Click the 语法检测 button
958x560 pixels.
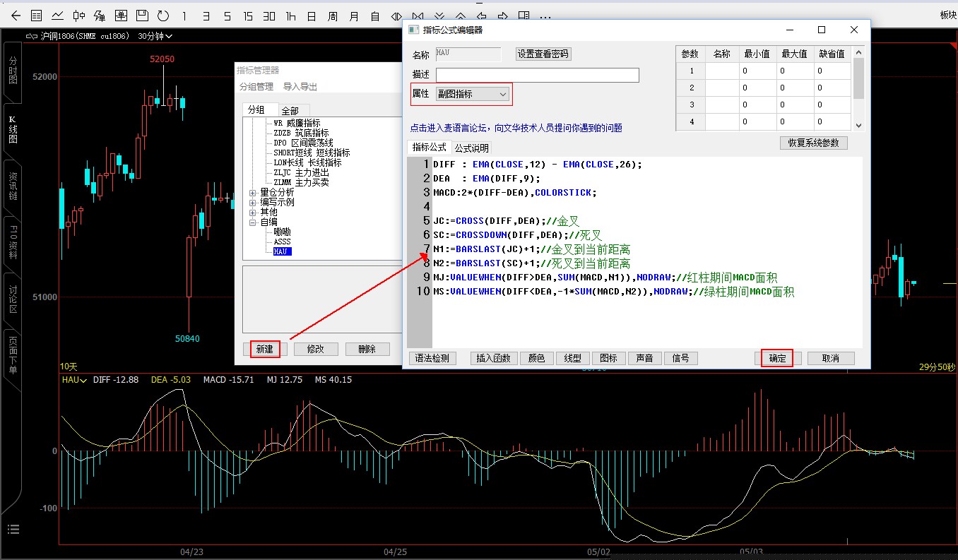[x=432, y=358]
